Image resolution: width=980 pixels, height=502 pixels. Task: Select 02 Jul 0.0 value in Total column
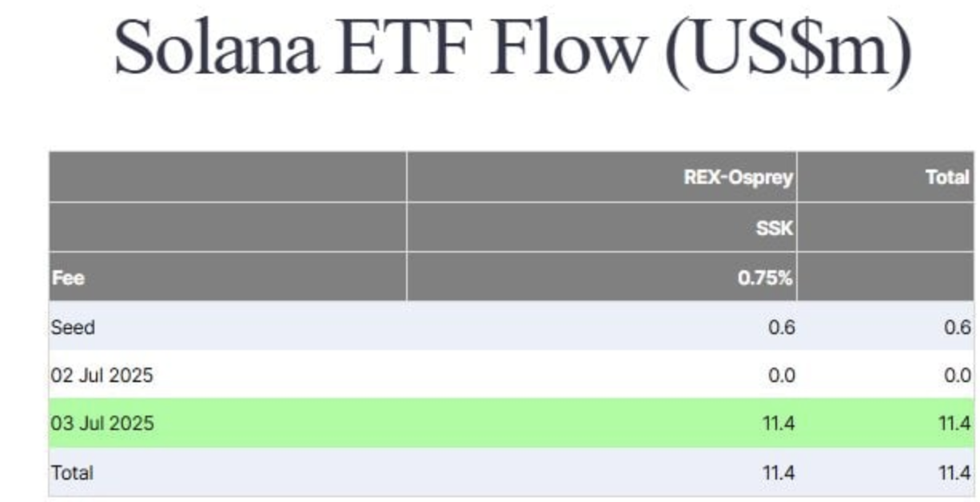point(957,375)
